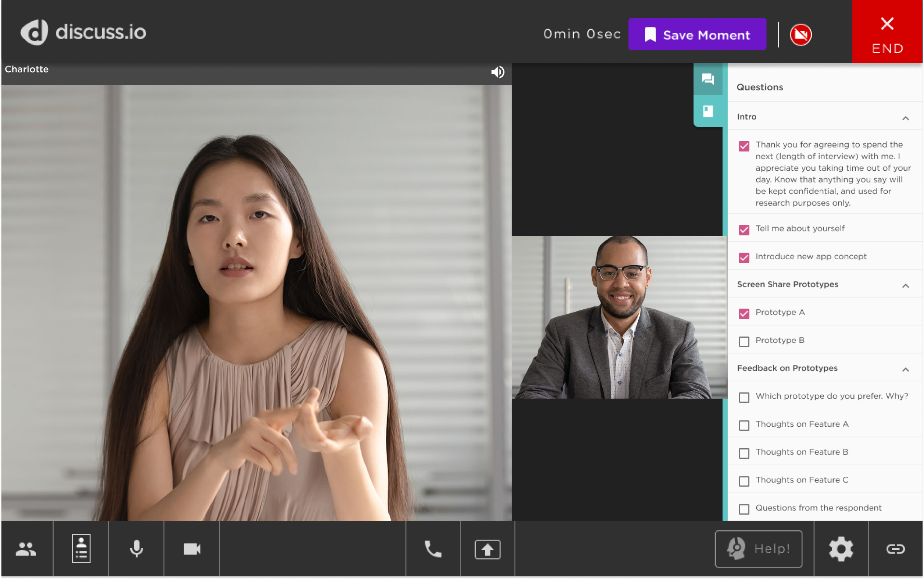Click the red stop recording icon
This screenshot has width=924, height=579.
[801, 35]
